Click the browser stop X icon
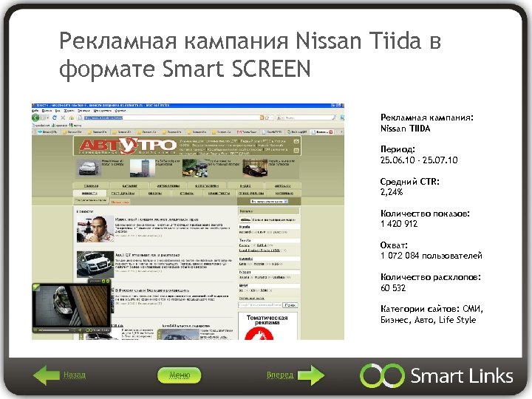This screenshot has width=532, height=399. (63, 117)
